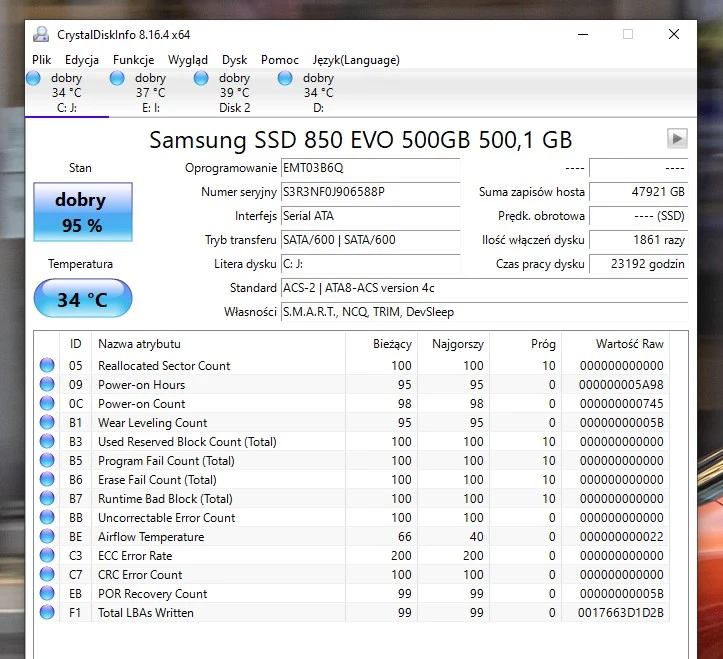Click the 34 °C temperature button

coord(82,299)
